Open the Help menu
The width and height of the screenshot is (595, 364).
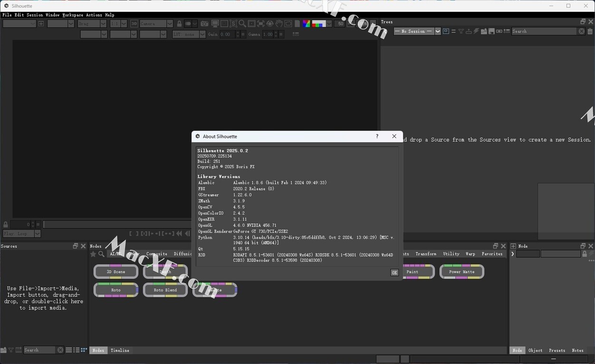coord(110,15)
